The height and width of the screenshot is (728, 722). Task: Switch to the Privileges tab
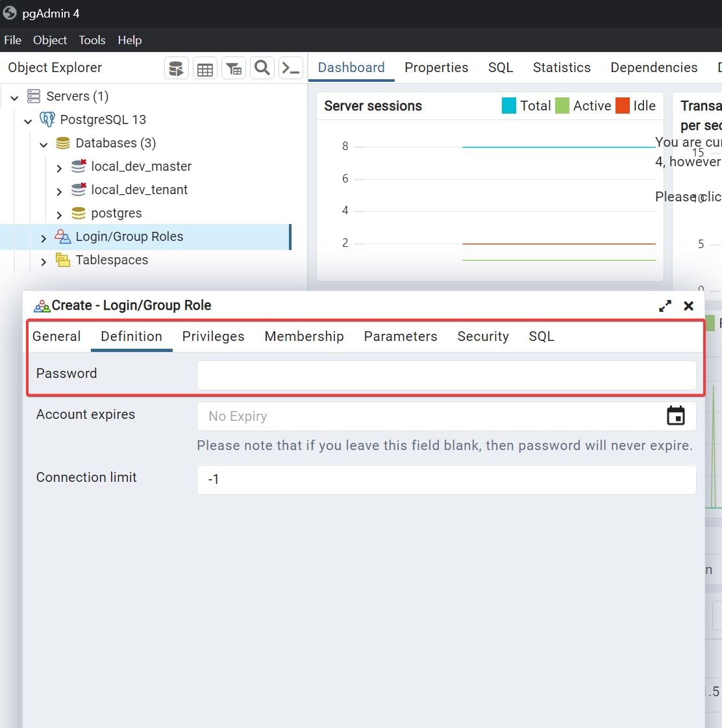[x=213, y=336]
